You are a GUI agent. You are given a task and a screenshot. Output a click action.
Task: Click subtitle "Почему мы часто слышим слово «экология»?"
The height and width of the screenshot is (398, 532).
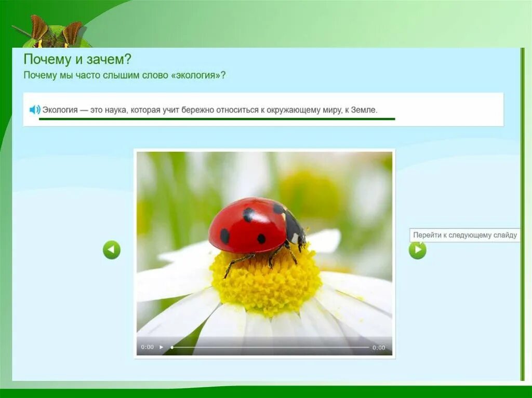click(124, 75)
